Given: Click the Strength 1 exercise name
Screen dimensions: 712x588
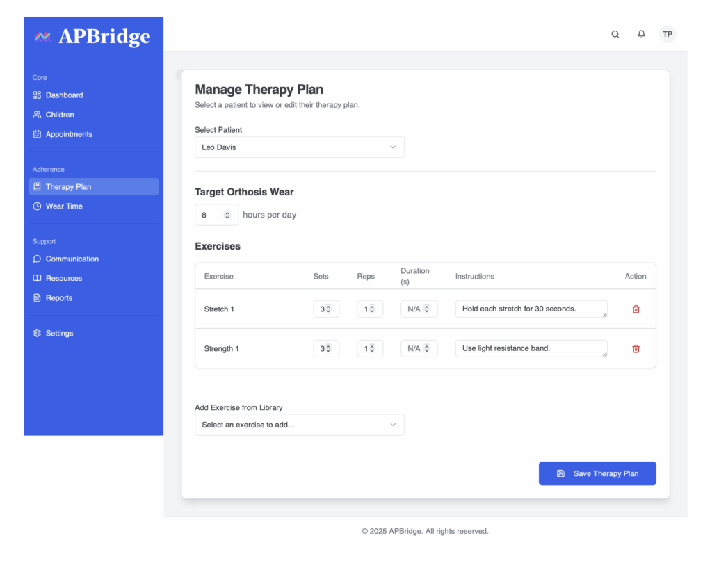Looking at the screenshot, I should point(221,348).
